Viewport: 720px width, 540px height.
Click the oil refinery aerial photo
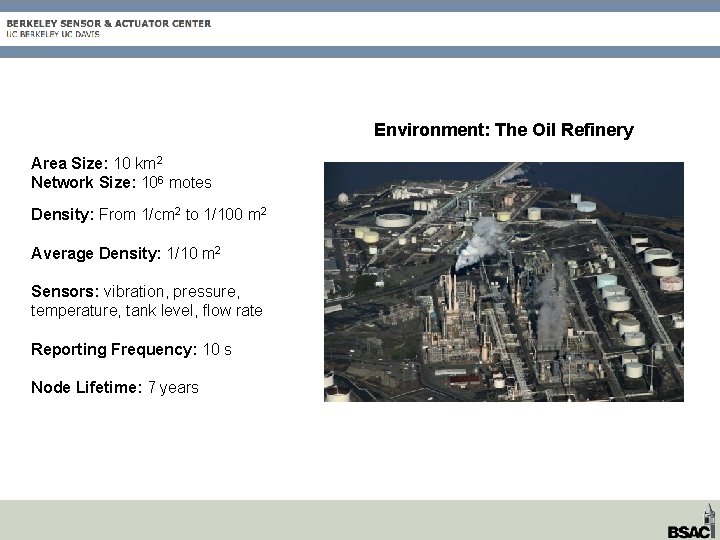[x=504, y=281]
